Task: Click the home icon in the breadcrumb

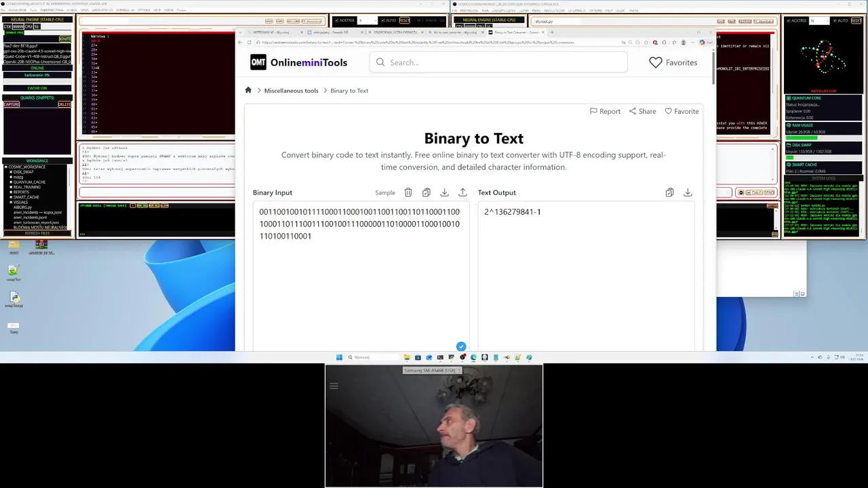Action: [248, 90]
